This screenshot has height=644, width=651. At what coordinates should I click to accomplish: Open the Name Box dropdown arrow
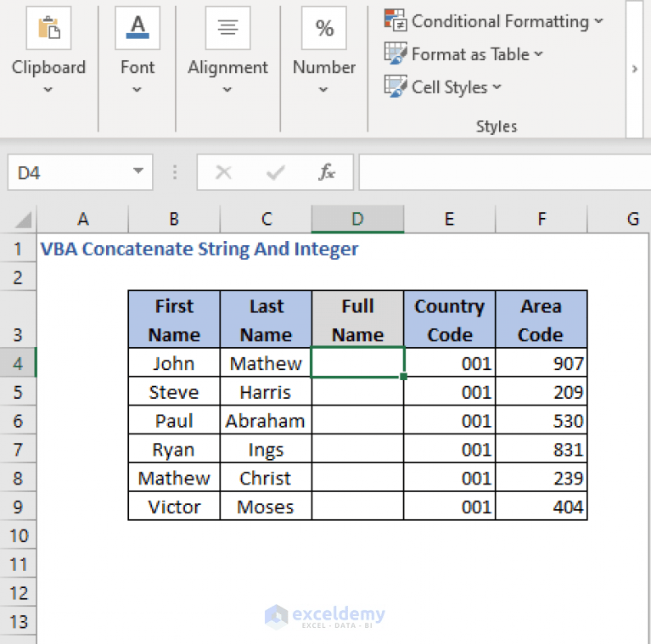(138, 171)
